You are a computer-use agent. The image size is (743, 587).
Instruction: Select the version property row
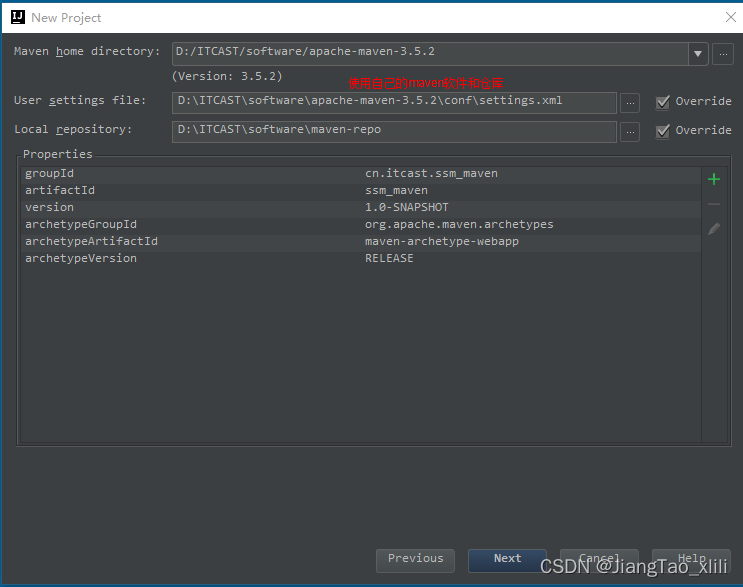point(361,208)
